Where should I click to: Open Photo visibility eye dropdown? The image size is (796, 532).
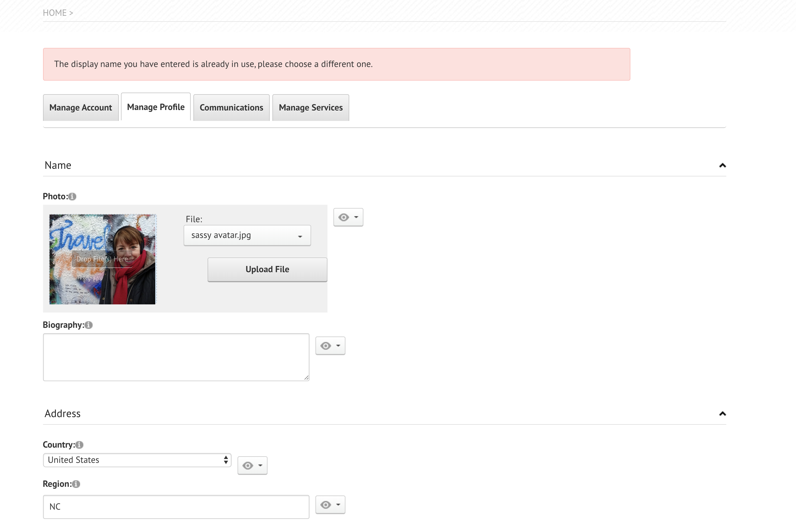pyautogui.click(x=348, y=217)
